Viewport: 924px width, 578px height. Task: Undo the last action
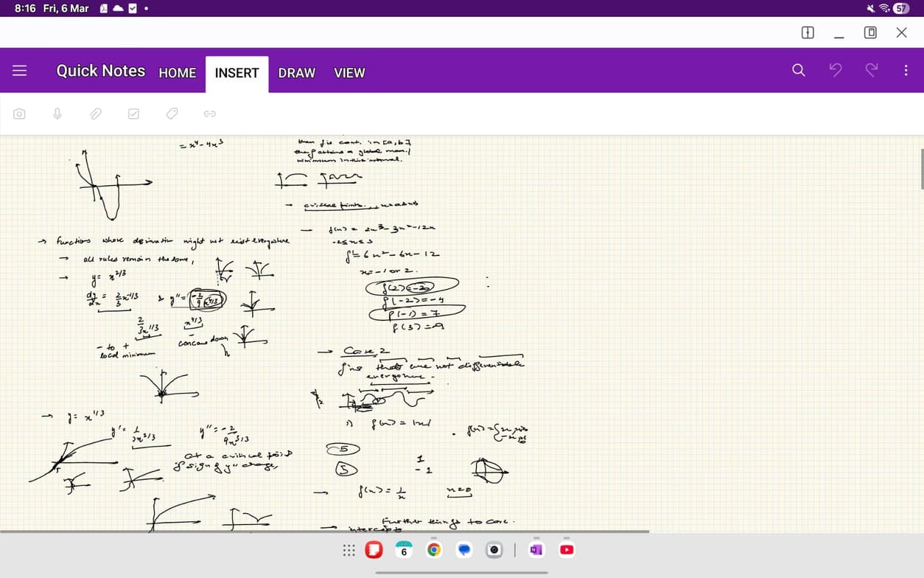point(835,71)
